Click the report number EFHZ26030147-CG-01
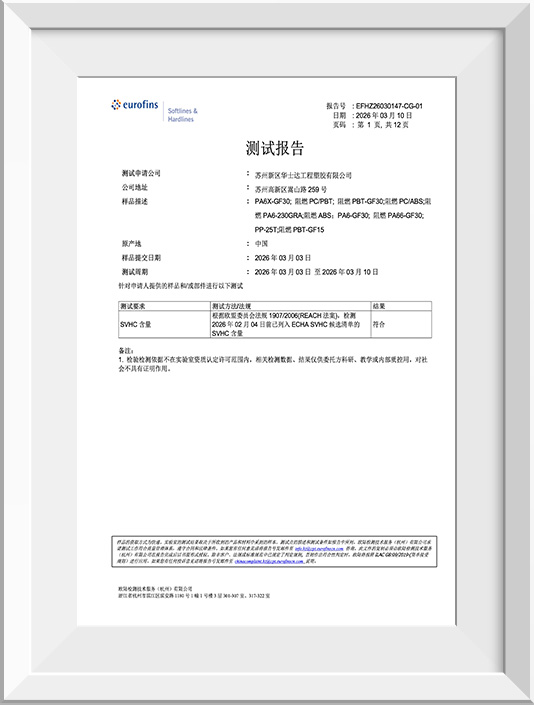 [389, 106]
